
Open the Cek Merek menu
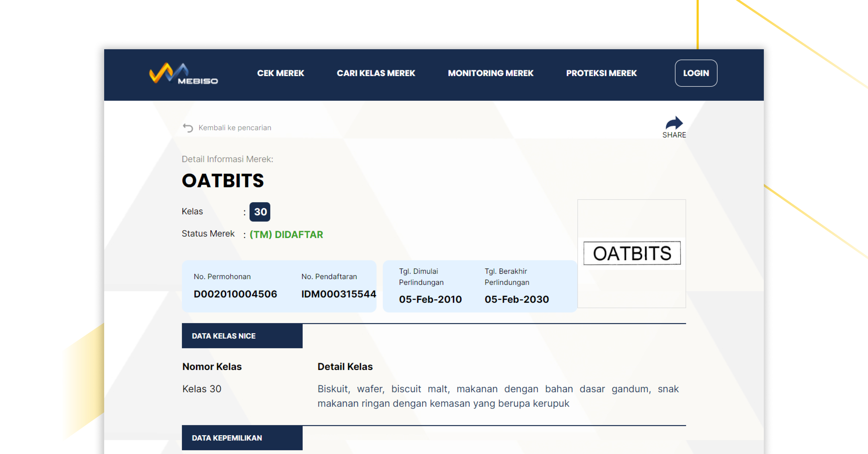(x=280, y=73)
